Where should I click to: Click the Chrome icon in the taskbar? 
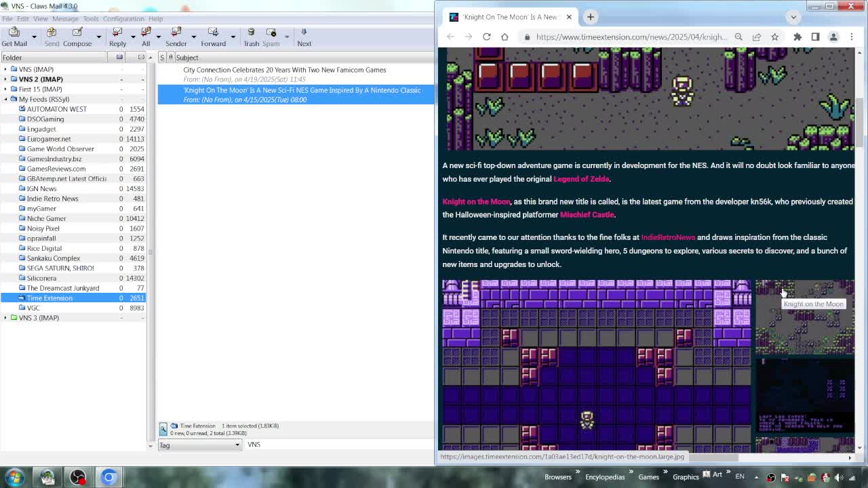coord(108,477)
